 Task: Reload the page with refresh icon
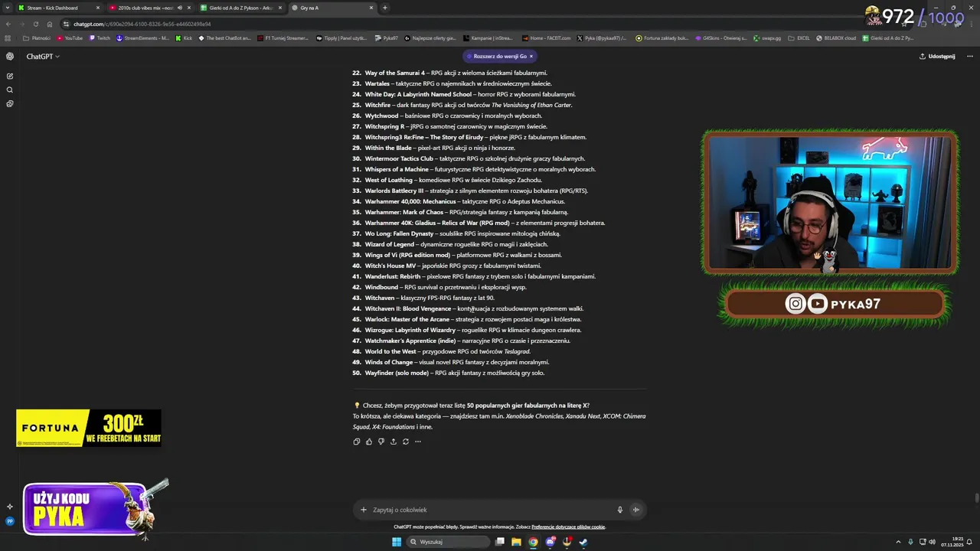tap(36, 24)
